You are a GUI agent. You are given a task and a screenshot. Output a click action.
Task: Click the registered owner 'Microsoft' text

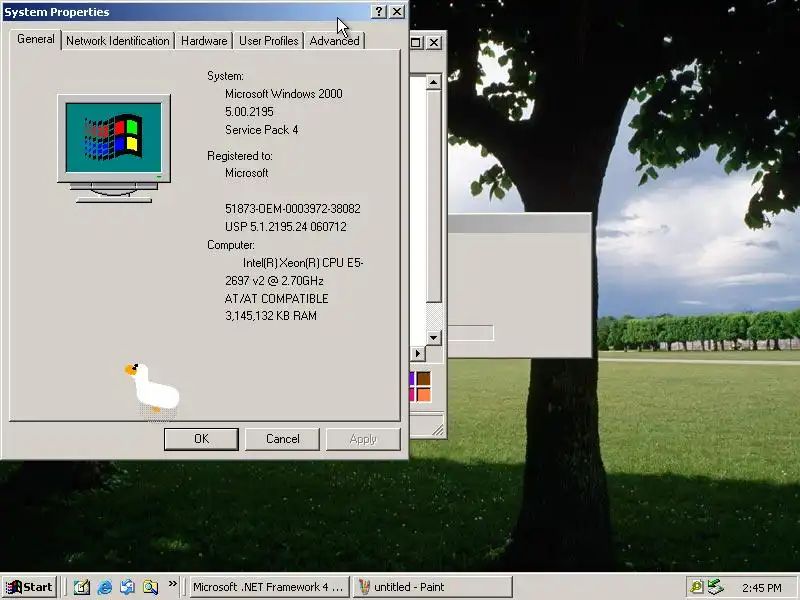(246, 173)
